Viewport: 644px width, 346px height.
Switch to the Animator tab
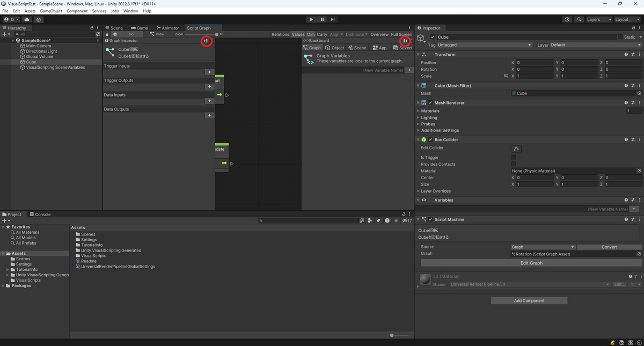(x=167, y=28)
